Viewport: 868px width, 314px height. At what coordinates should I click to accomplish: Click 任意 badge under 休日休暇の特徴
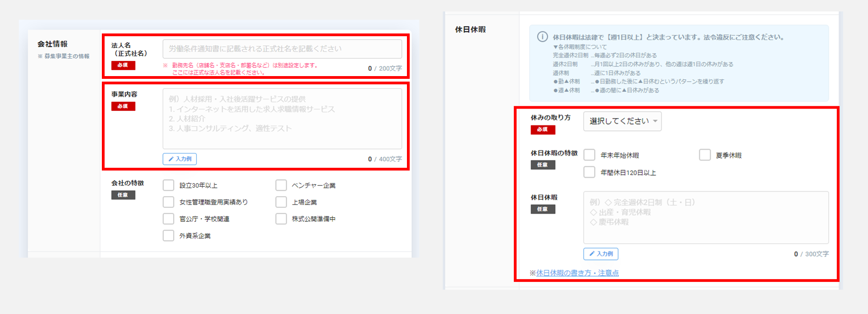coord(543,165)
